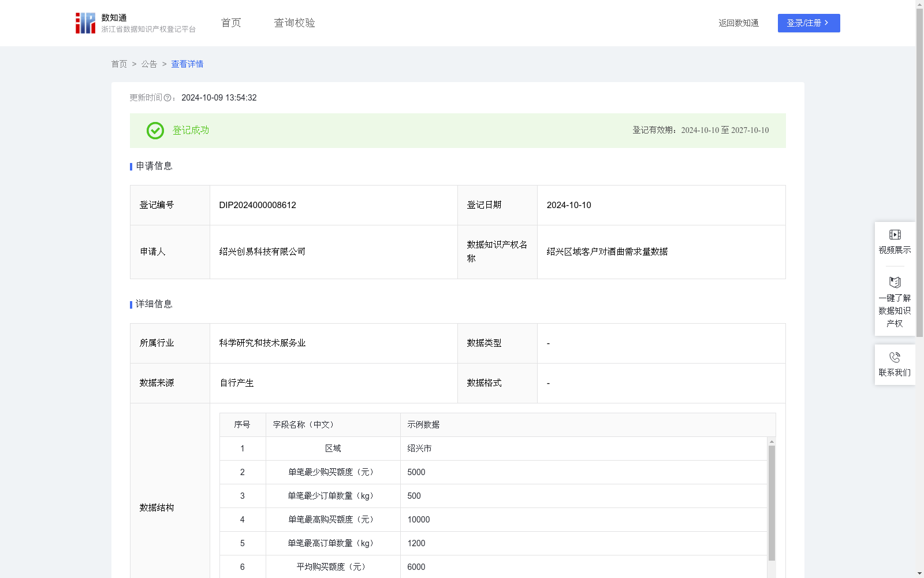The image size is (924, 578).
Task: Open the 视频展示 video icon
Action: (x=895, y=235)
